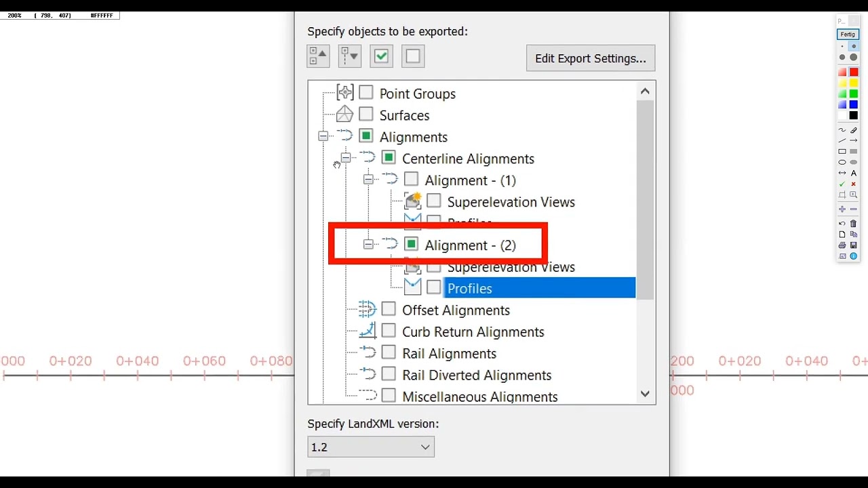
Task: Click the trash delete-all icon in annotation palette
Action: pos(854,223)
